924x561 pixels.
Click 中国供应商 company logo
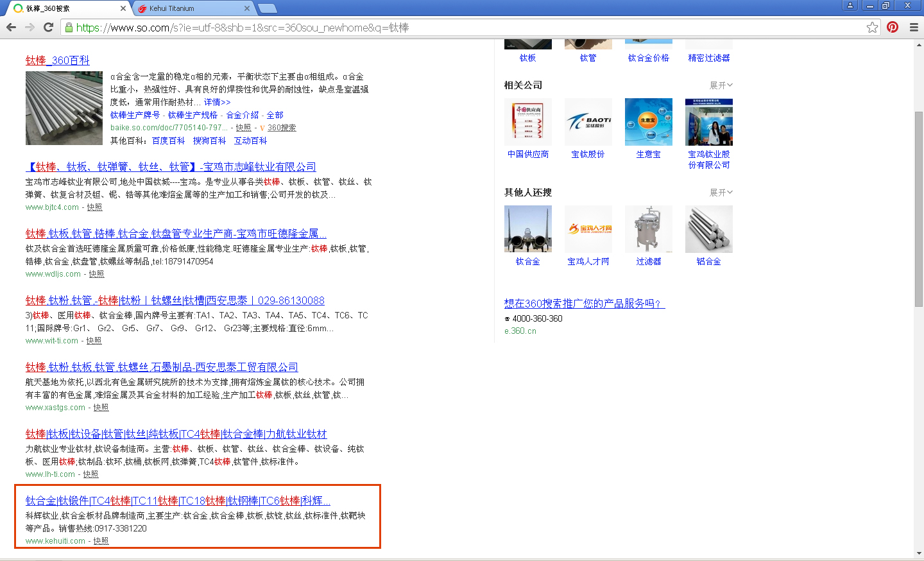(528, 122)
